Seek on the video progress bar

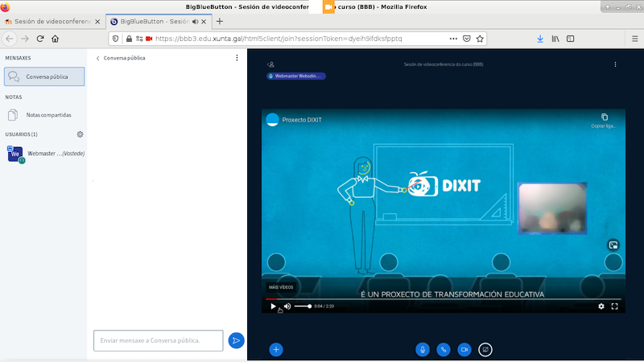444,299
